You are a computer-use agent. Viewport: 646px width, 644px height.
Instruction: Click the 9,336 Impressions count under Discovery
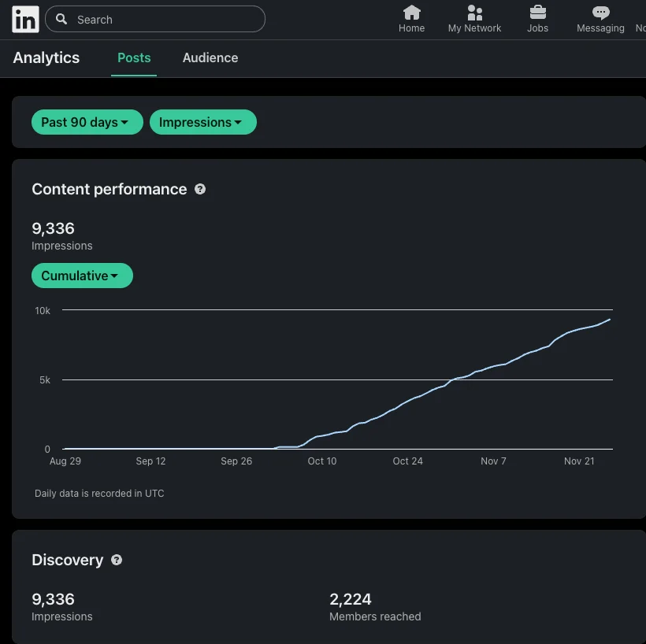click(x=53, y=599)
